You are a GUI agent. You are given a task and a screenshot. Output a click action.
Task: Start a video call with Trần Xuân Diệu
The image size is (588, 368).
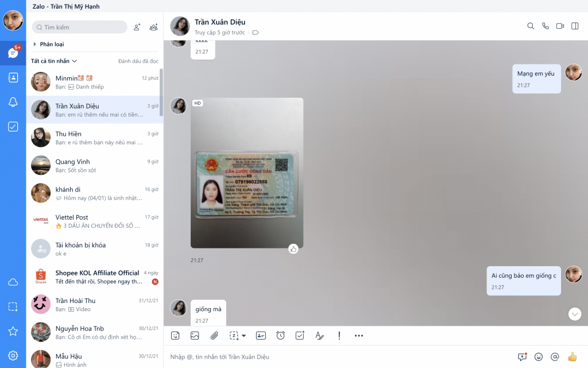(560, 26)
